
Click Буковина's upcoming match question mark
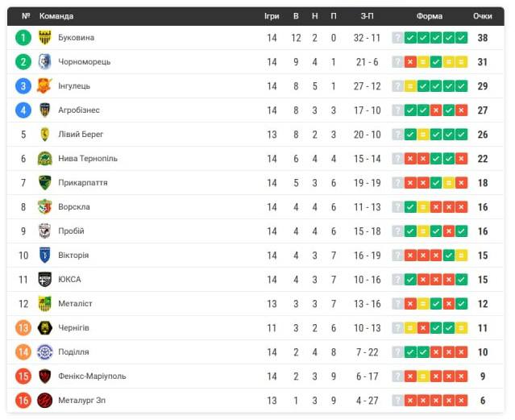(x=397, y=37)
